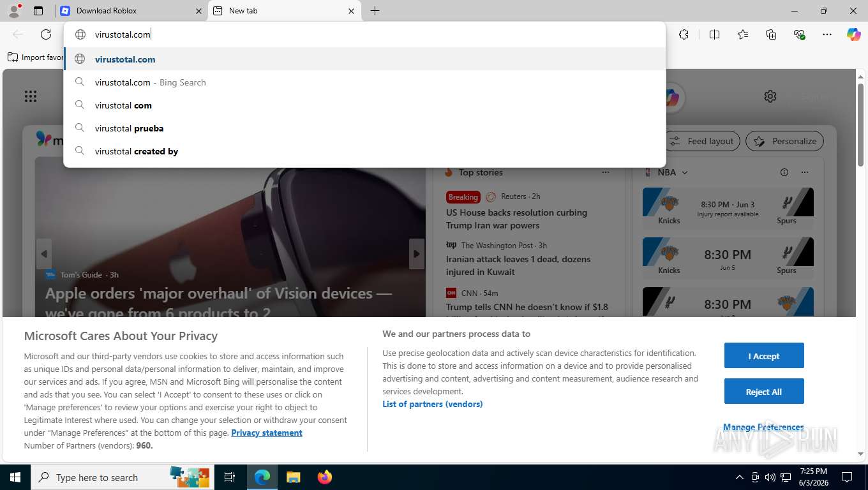868x490 pixels.
Task: Open the Privacy statement link
Action: pyautogui.click(x=267, y=433)
